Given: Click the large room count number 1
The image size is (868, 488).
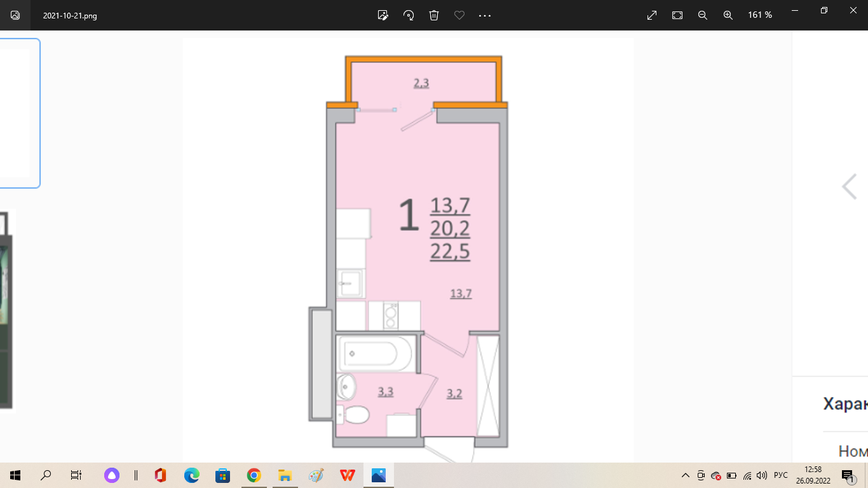Looking at the screenshot, I should coord(409,215).
